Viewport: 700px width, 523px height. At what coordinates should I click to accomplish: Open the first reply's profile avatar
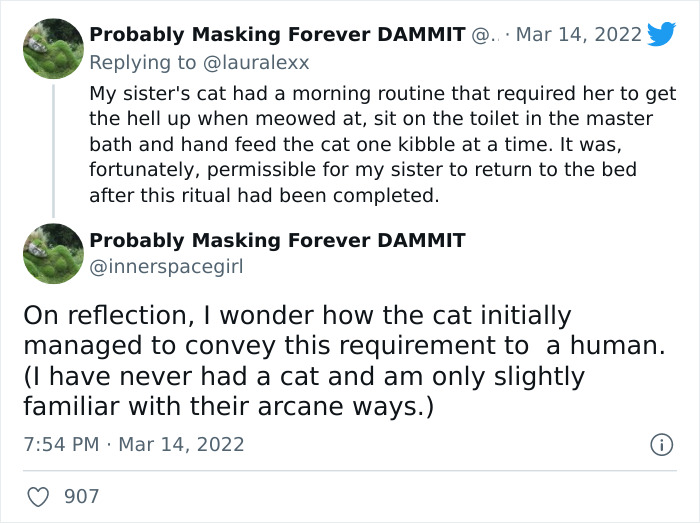(x=53, y=49)
